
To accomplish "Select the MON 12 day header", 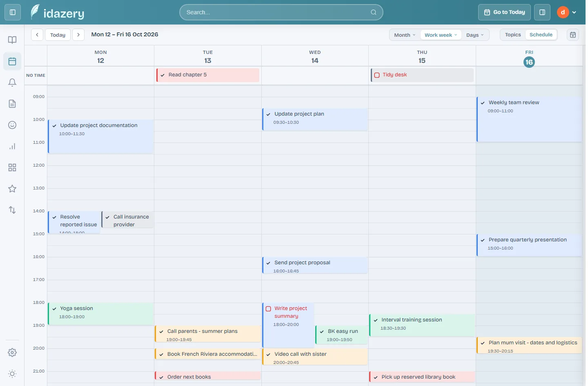I will point(101,56).
